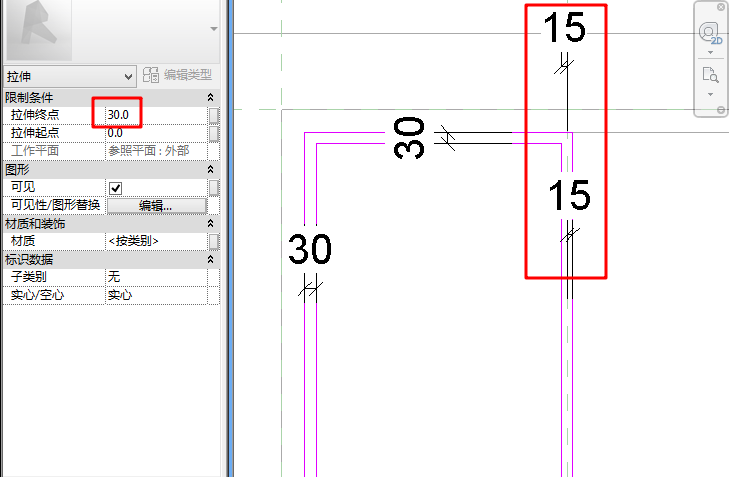Image resolution: width=729 pixels, height=477 pixels.
Task: Open navigation bar customize menu at bottom
Action: pyautogui.click(x=721, y=110)
